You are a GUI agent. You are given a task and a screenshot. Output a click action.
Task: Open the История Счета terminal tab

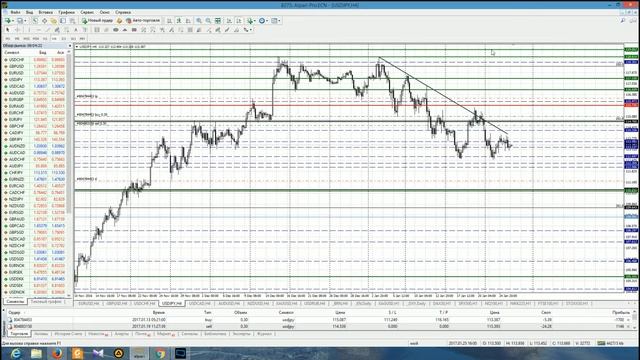pos(68,334)
